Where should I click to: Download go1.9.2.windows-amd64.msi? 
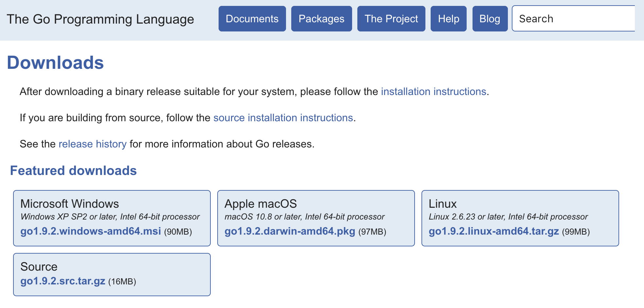point(91,231)
